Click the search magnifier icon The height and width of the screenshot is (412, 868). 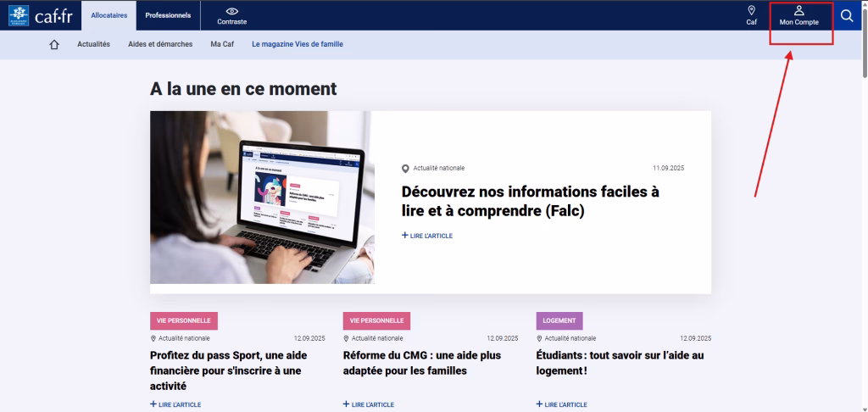[x=846, y=15]
